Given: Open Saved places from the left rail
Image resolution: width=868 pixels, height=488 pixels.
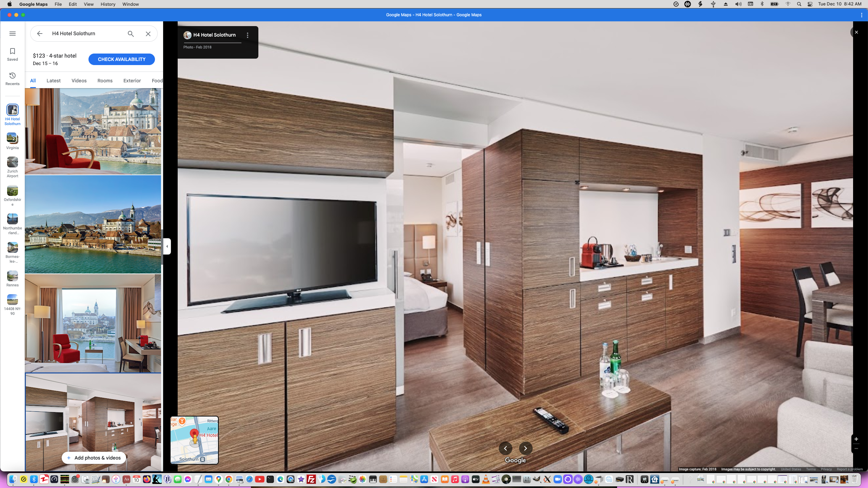Looking at the screenshot, I should (12, 54).
